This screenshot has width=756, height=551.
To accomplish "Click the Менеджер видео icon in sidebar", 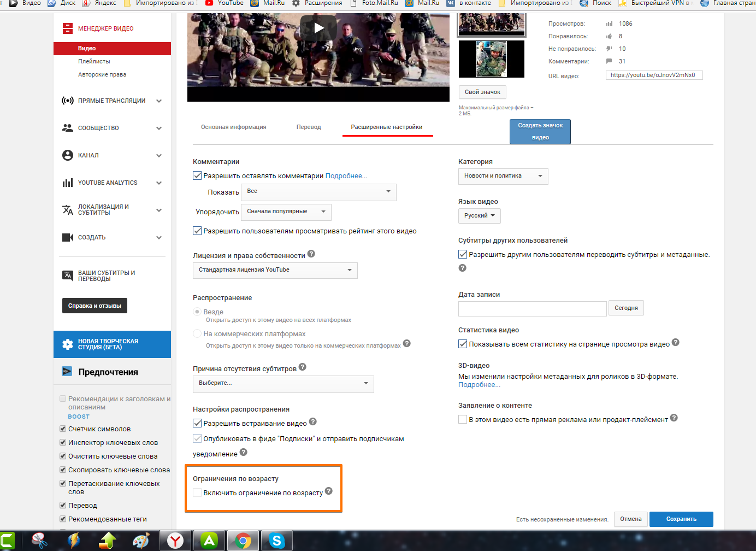I will coord(68,28).
